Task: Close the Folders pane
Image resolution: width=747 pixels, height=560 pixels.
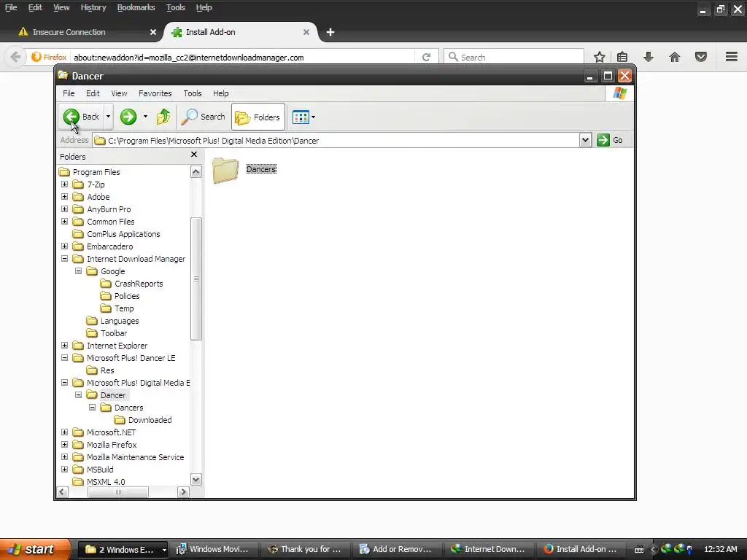Action: [194, 155]
